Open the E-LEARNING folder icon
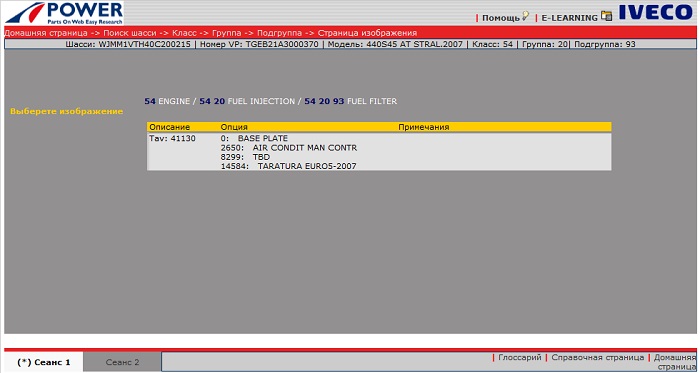700x373 pixels. [606, 16]
